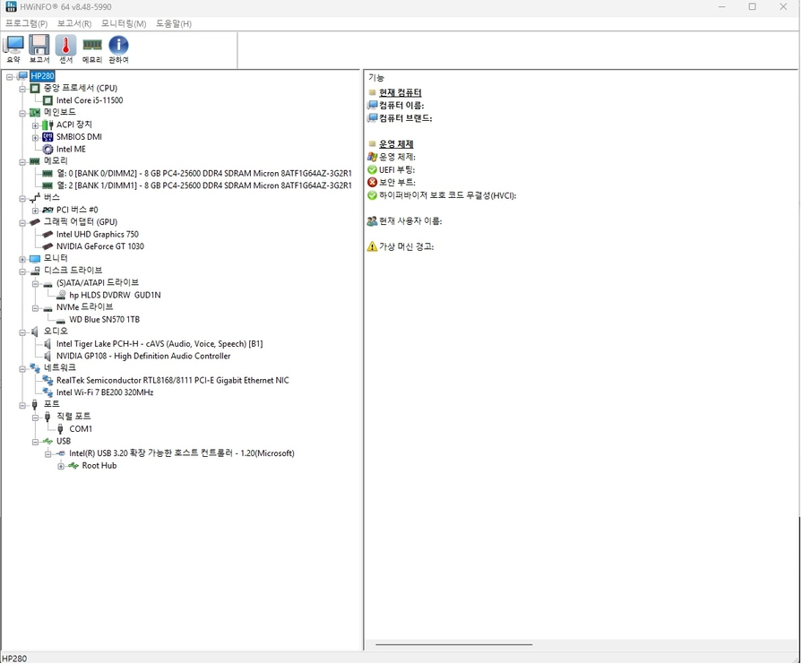Collapse the 중앙 프로세서 (CPU) branch
The image size is (802, 672).
[x=22, y=90]
